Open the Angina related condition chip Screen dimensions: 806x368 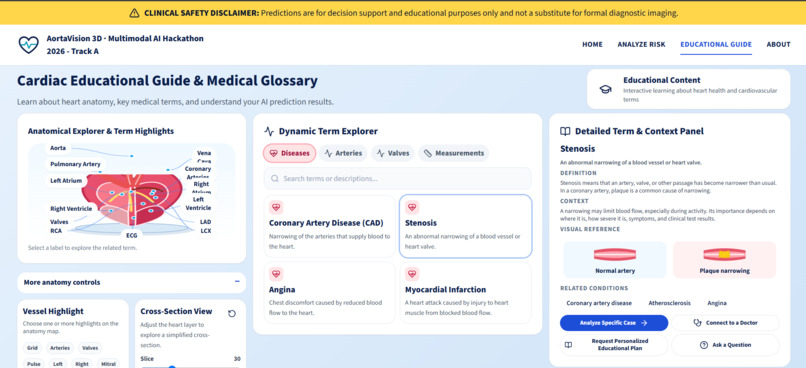click(717, 303)
